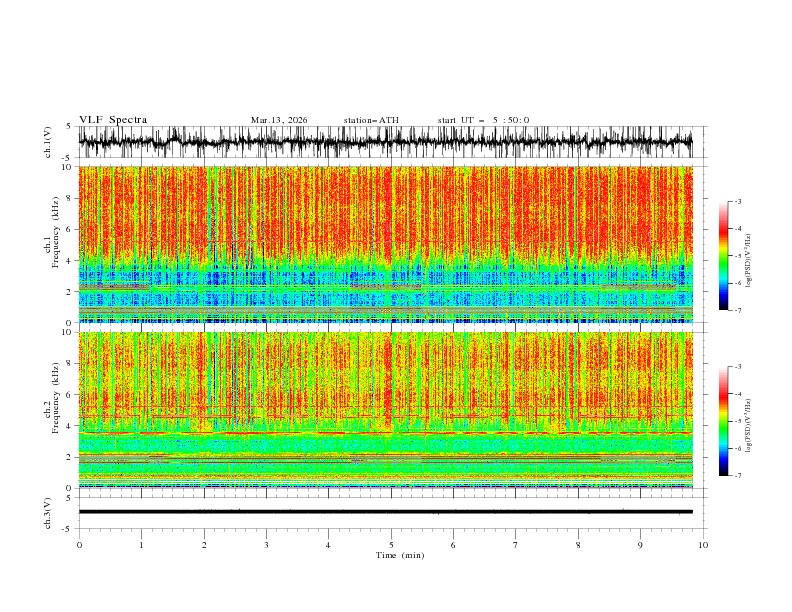Click the ch.1 log(PSD) colorbar label

tap(748, 261)
